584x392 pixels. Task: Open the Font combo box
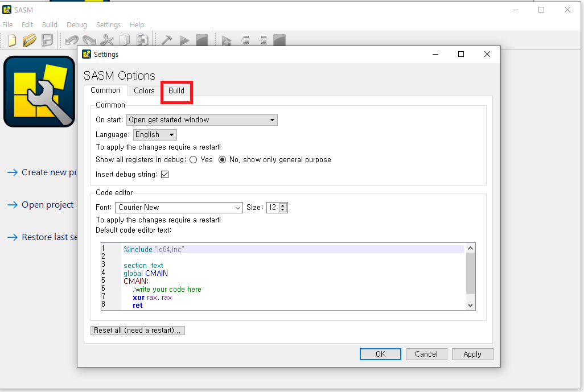179,207
